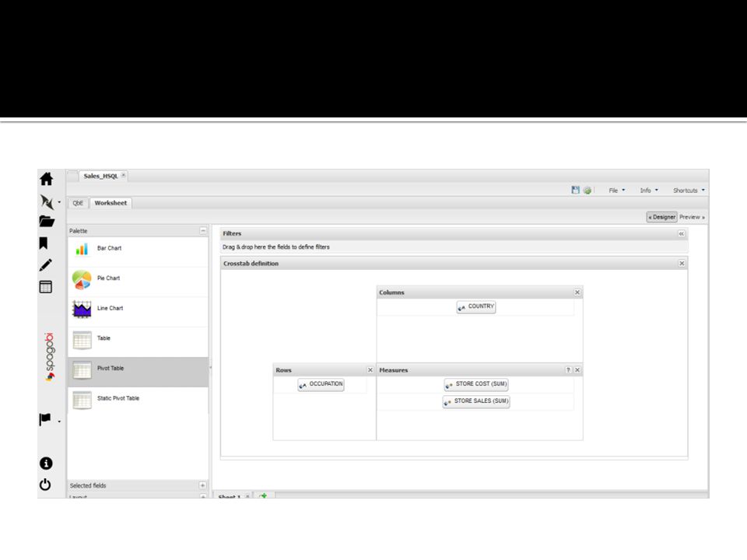Screen dimensions: 747x560
Task: Expand the Selected fields panel
Action: point(202,485)
